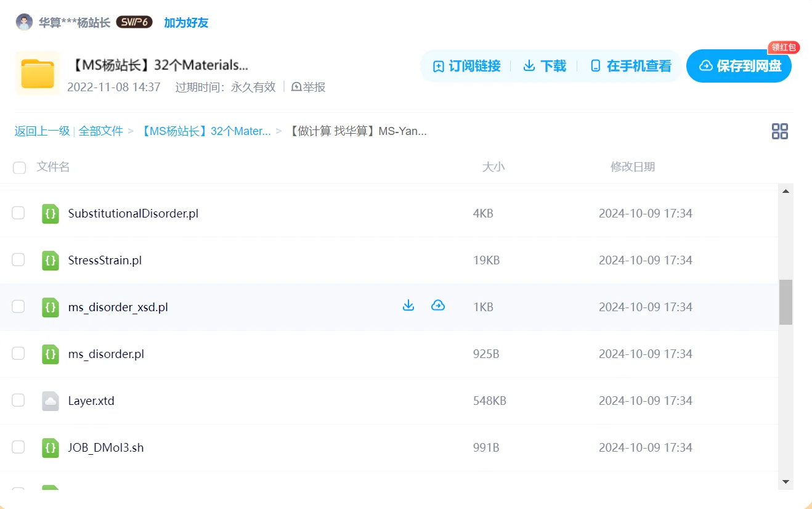The width and height of the screenshot is (812, 509).
Task: Click the 领红包 red packet badge
Action: pyautogui.click(x=784, y=47)
